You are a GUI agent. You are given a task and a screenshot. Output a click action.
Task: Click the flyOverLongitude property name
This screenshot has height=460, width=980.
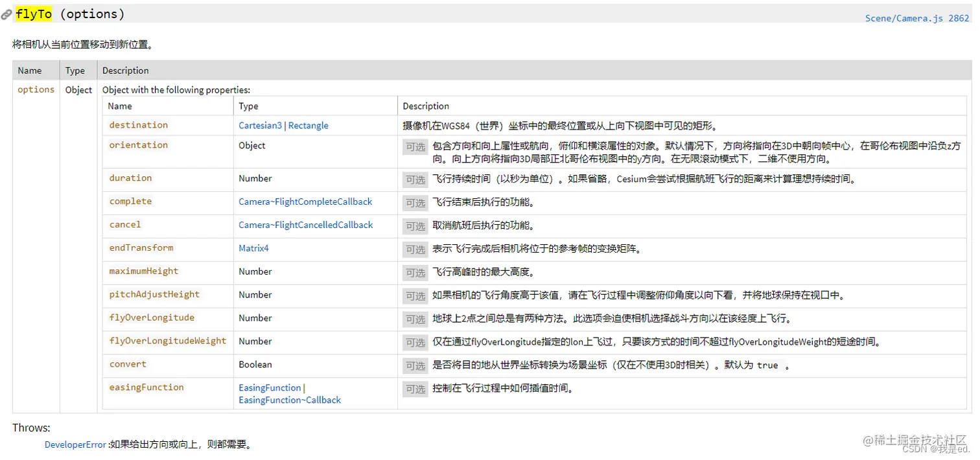tap(152, 317)
